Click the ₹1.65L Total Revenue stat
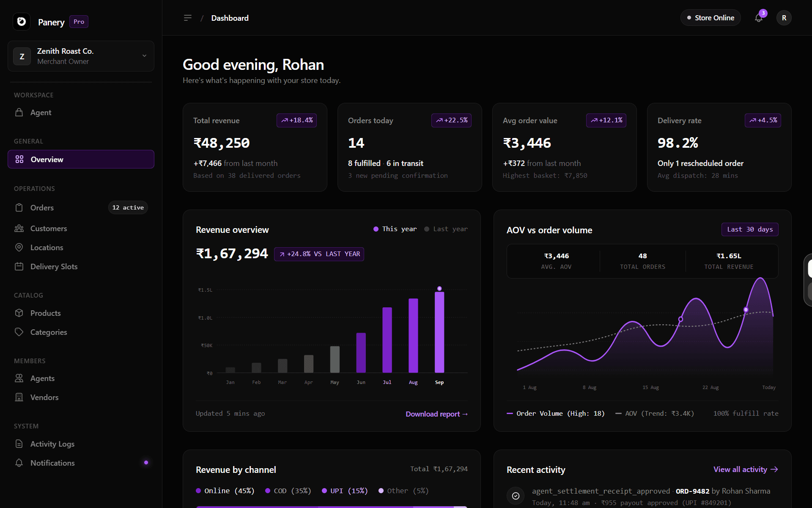 coord(729,261)
